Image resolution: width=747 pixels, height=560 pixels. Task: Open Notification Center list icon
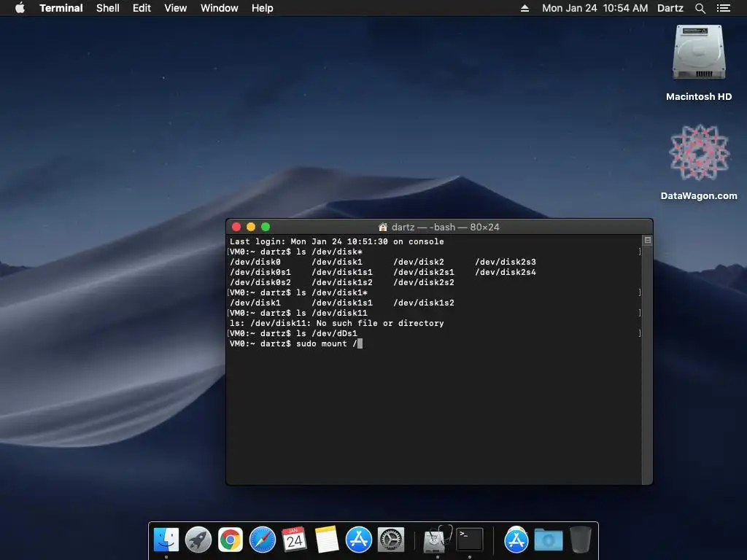tap(724, 8)
